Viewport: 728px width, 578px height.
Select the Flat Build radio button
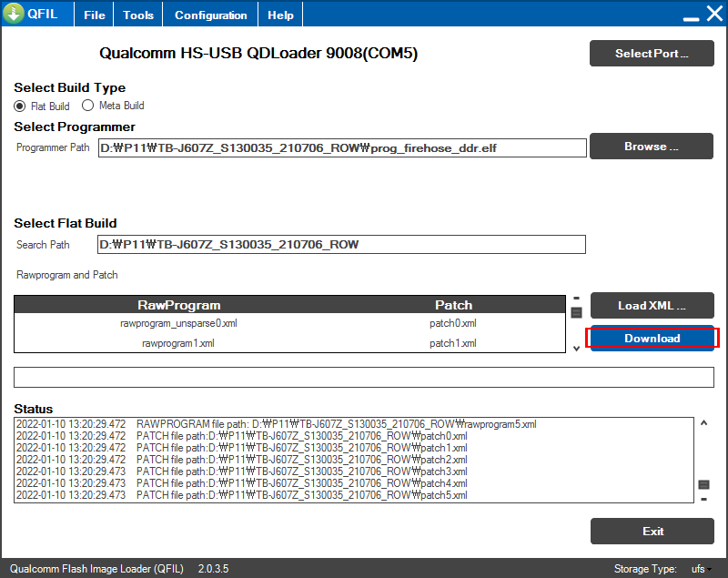[19, 106]
